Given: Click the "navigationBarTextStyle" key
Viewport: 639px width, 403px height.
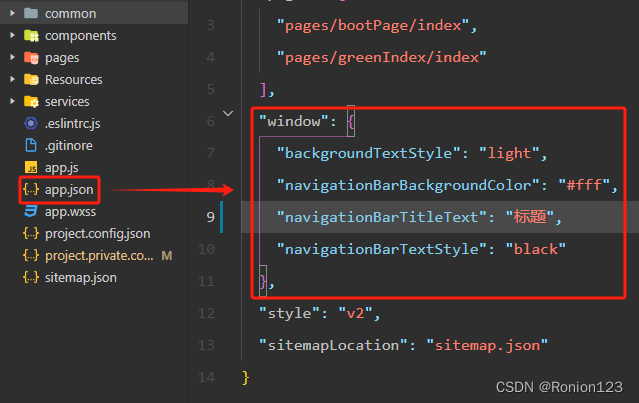Looking at the screenshot, I should (x=381, y=249).
